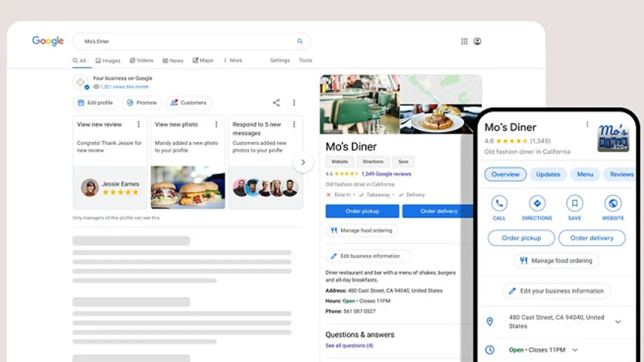Select the Menu tab on the phone

coord(585,174)
